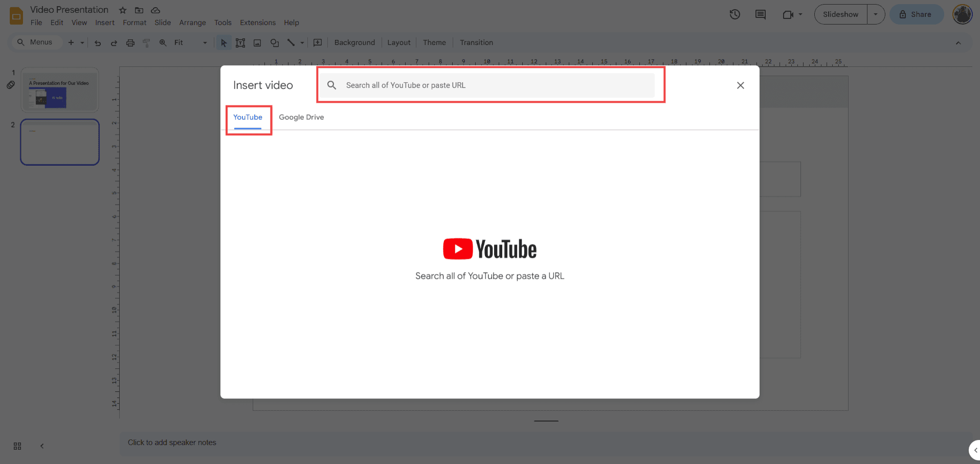Click the add comment toolbar icon
This screenshot has width=980, height=464.
click(x=318, y=42)
